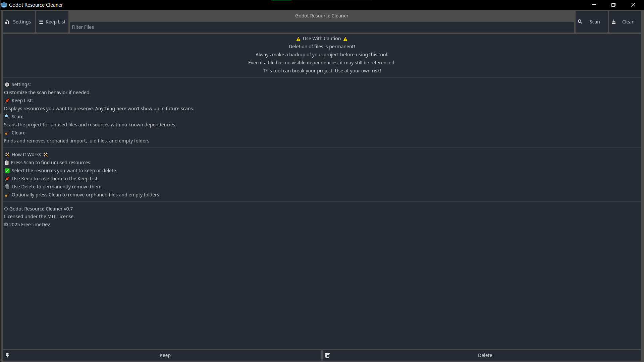The width and height of the screenshot is (644, 362).
Task: Click 'Scans the project for unused files' line
Action: 90,125
